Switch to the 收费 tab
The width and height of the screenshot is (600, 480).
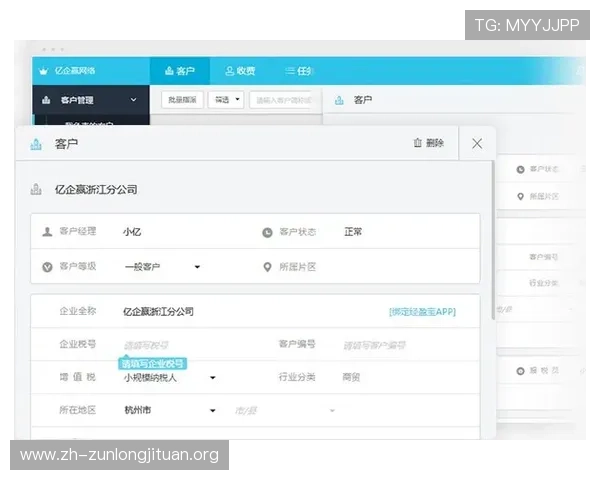pos(240,71)
